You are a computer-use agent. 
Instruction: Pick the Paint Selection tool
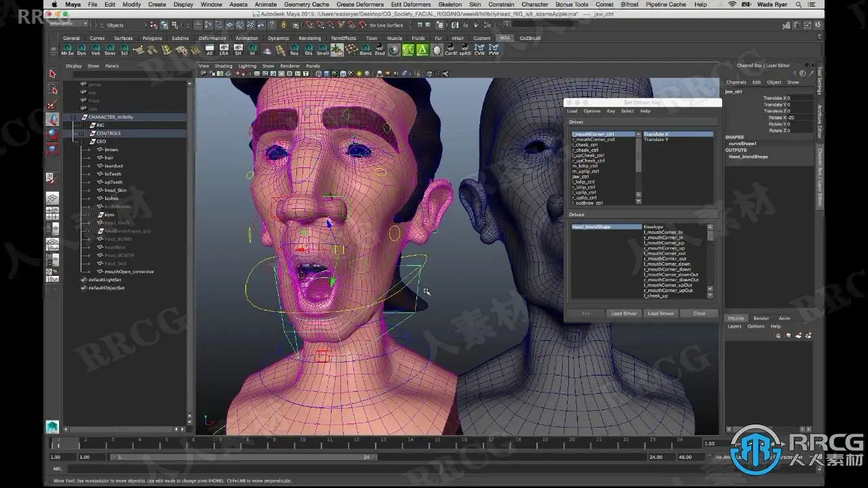pyautogui.click(x=52, y=104)
